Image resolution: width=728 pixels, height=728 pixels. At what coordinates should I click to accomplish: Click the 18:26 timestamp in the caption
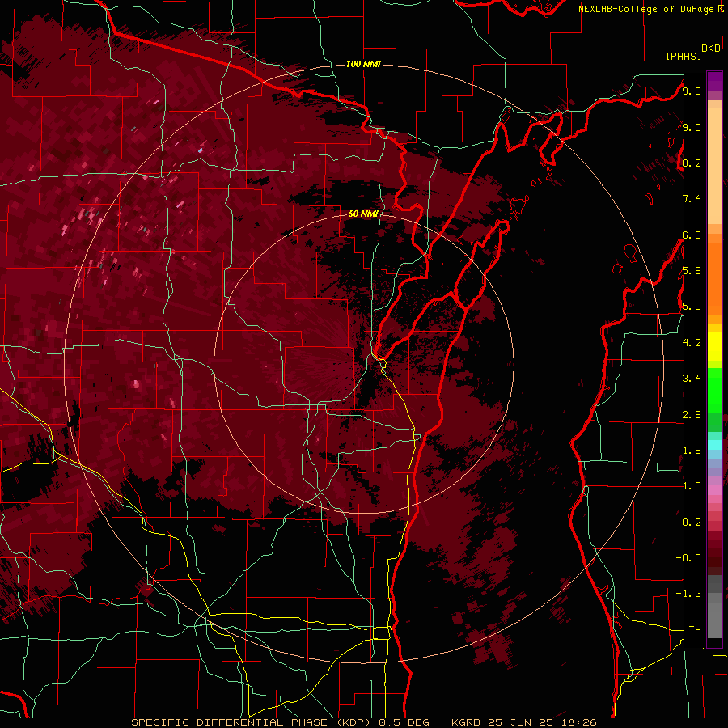point(578,722)
